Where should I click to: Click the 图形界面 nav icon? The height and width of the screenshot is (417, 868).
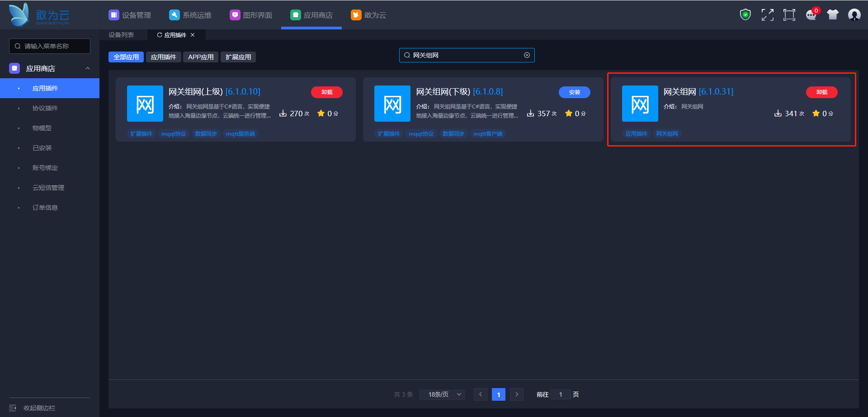(x=235, y=15)
